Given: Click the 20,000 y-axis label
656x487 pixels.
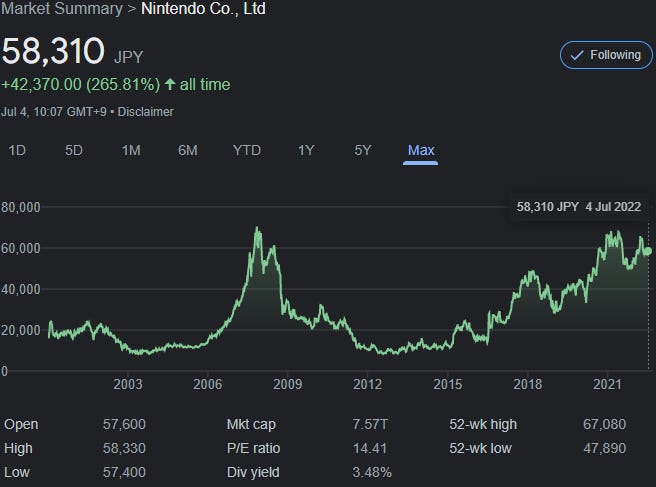Looking at the screenshot, I should point(21,330).
